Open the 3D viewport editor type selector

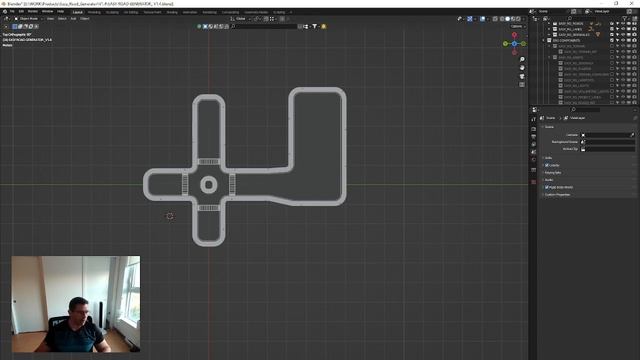tap(7, 19)
